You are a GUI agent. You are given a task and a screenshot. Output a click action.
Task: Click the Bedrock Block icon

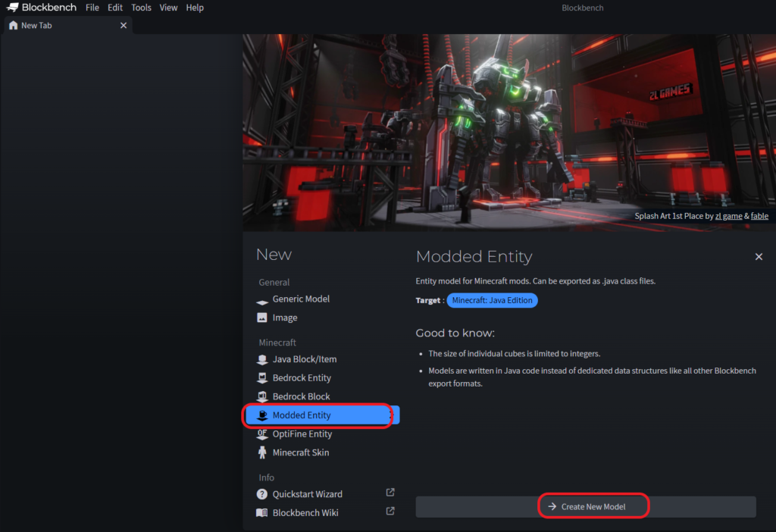[262, 396]
